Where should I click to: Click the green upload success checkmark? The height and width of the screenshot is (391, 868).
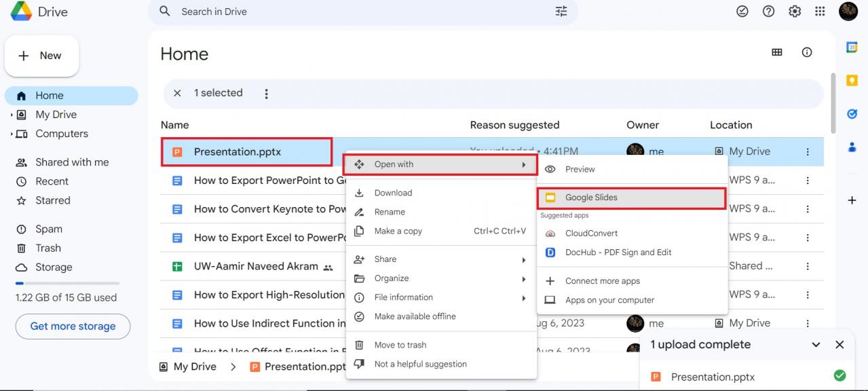point(839,375)
